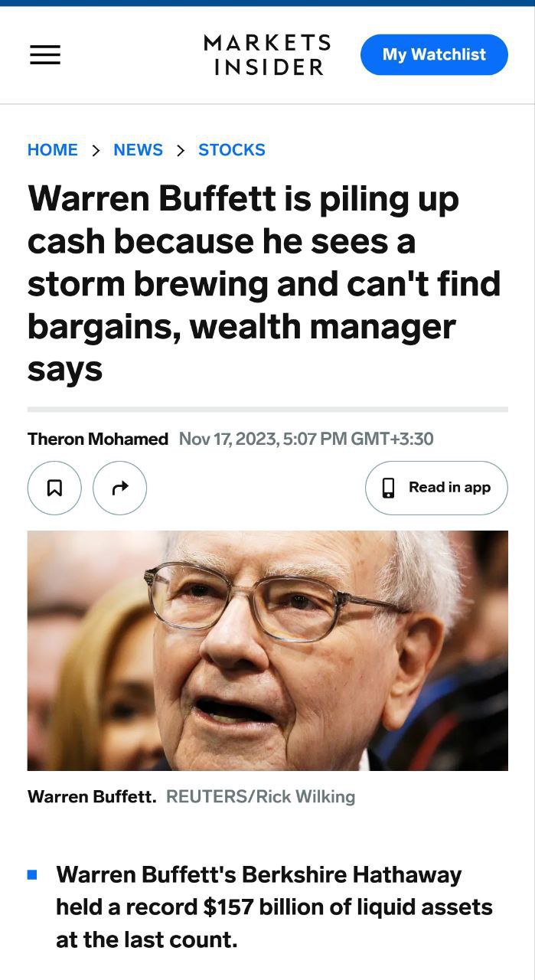Go to the Markets Insider logo homepage
Viewport: 535px width, 980px height.
[x=267, y=55]
